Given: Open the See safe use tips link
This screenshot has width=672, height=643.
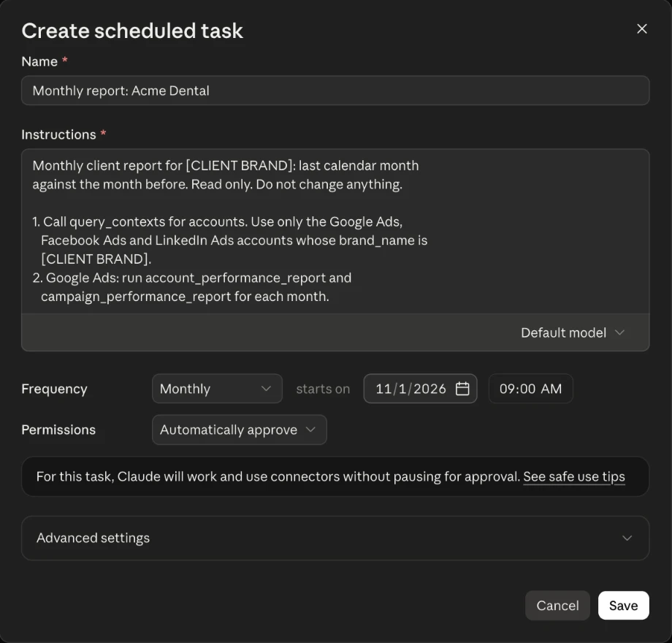Looking at the screenshot, I should (574, 476).
